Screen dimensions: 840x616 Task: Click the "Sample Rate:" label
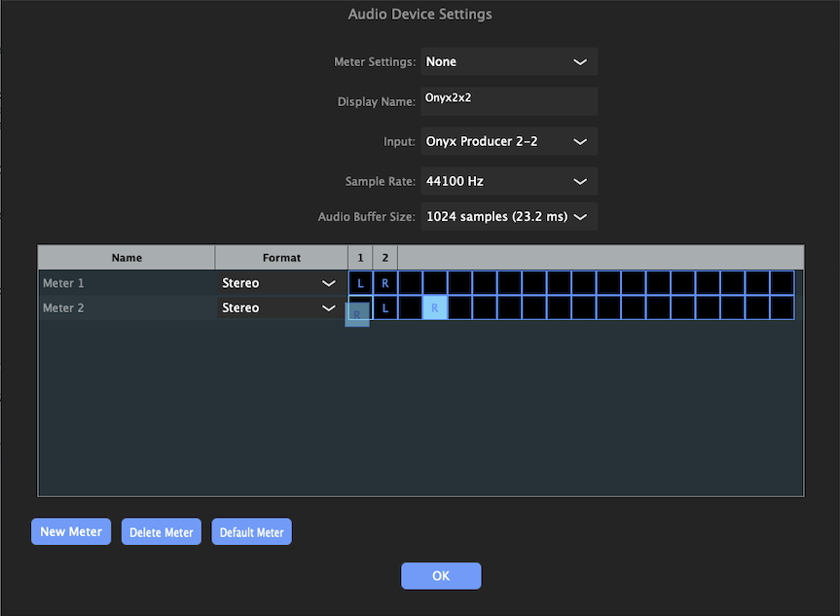coord(380,182)
